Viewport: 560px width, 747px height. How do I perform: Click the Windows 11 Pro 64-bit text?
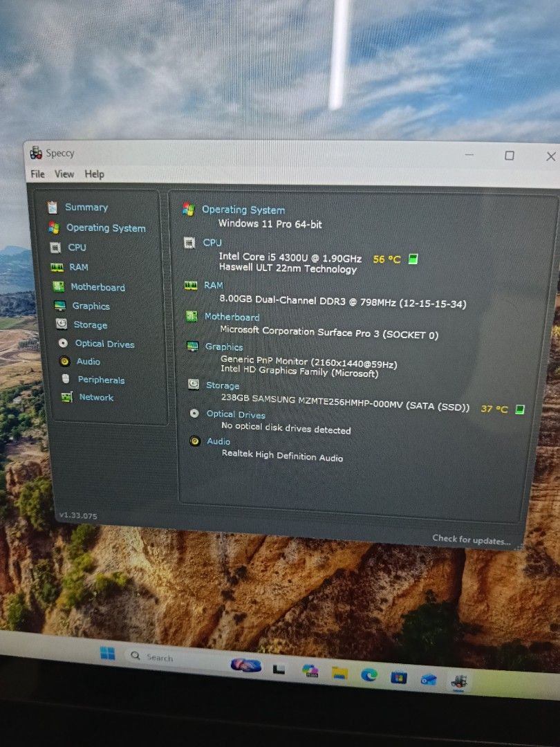(x=270, y=224)
